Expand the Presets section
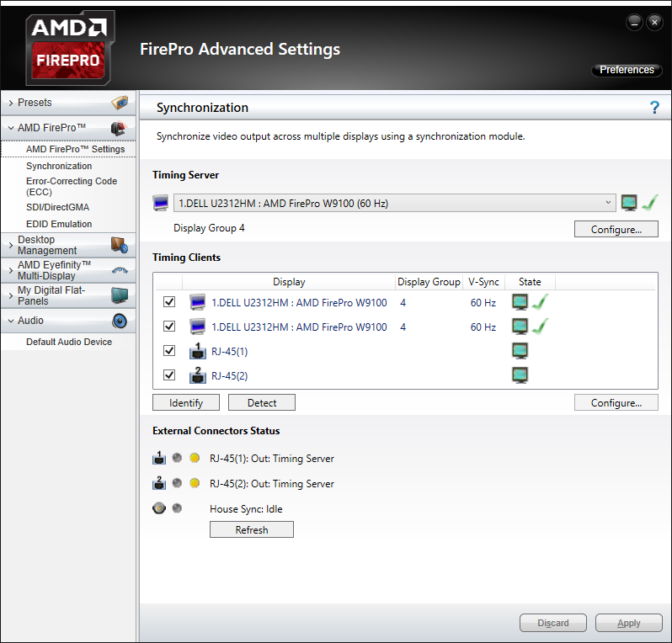This screenshot has width=672, height=643. pyautogui.click(x=10, y=103)
